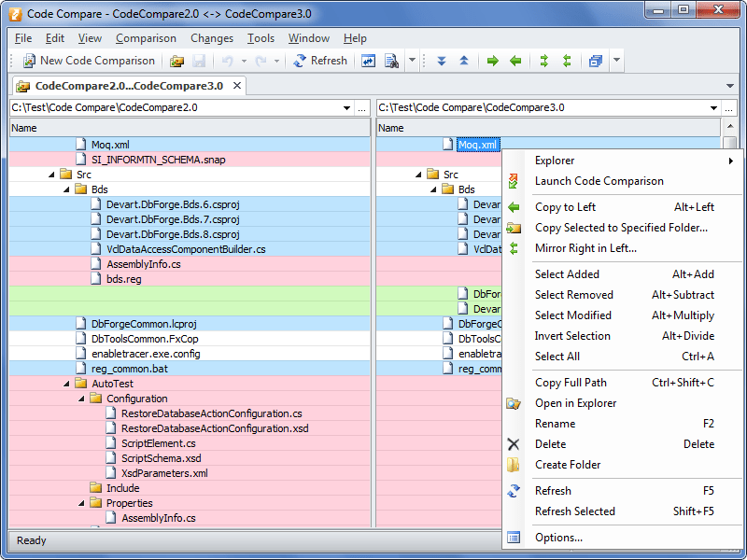This screenshot has height=560, width=747.
Task: Click the Undo arrow icon
Action: [x=227, y=61]
